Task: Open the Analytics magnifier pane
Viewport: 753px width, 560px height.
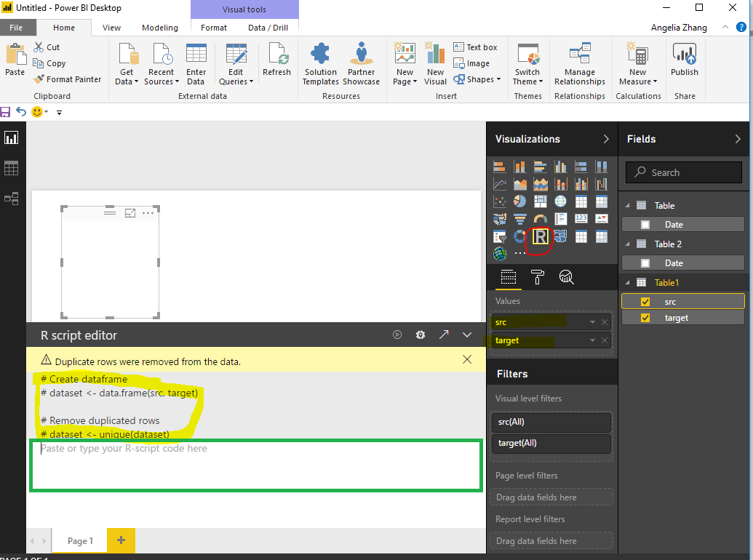Action: pos(566,277)
